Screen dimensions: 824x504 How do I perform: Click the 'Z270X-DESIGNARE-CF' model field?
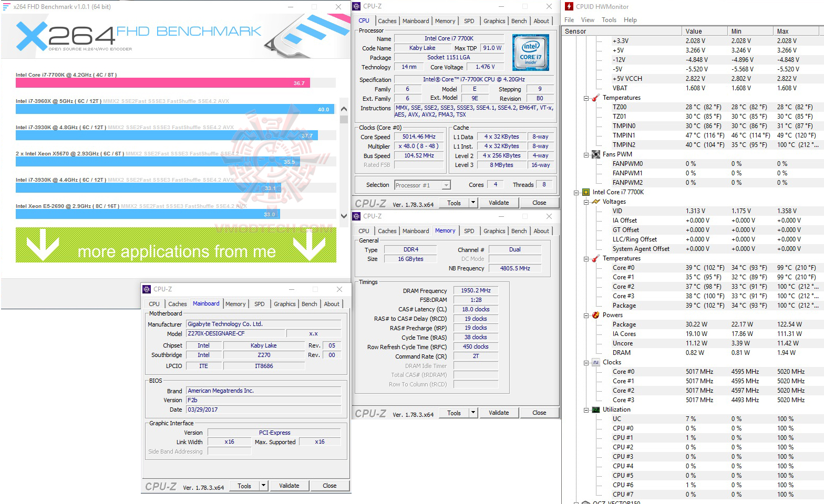tap(235, 333)
